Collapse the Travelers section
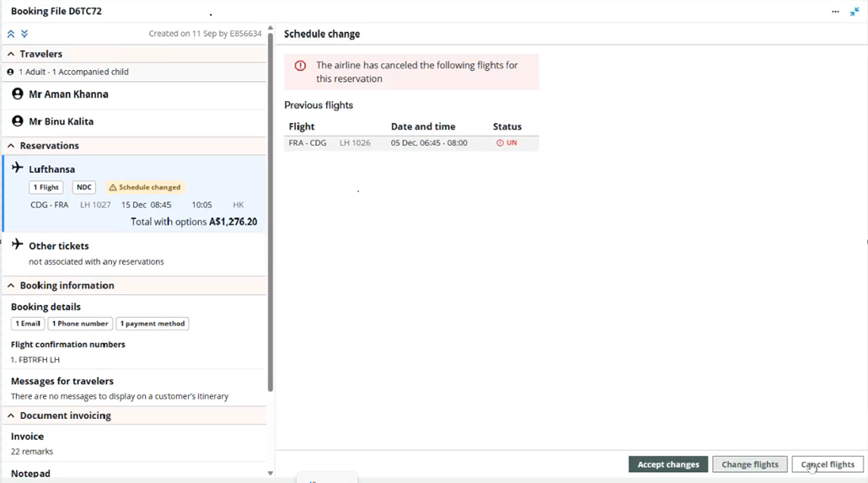Viewport: 868px width, 483px height. pos(11,54)
